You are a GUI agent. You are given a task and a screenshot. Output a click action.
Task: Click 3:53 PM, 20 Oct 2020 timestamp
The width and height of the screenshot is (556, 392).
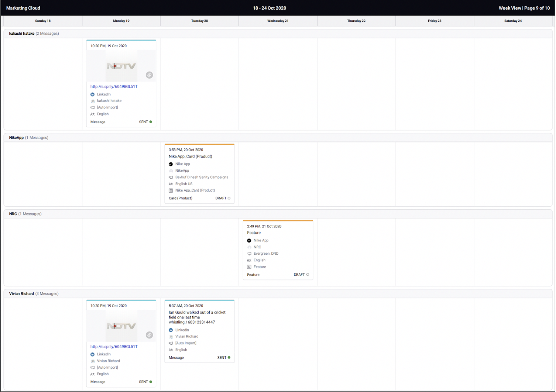(x=186, y=150)
